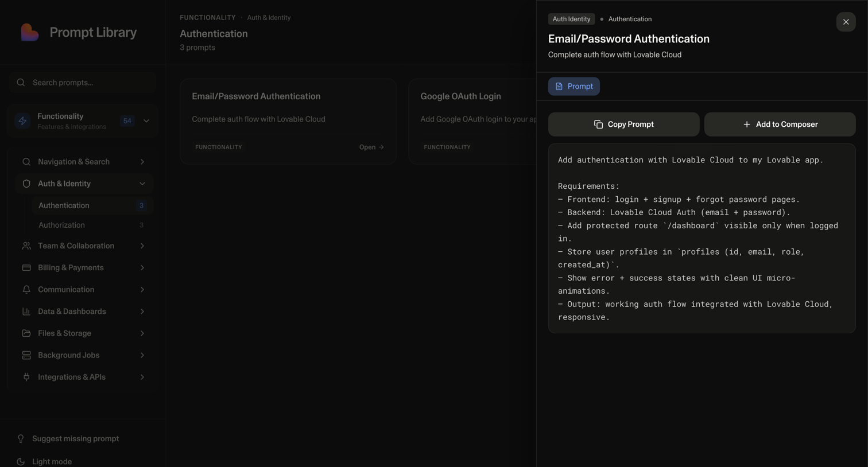868x467 pixels.
Task: Expand the Billing & Payments chevron
Action: pyautogui.click(x=142, y=268)
